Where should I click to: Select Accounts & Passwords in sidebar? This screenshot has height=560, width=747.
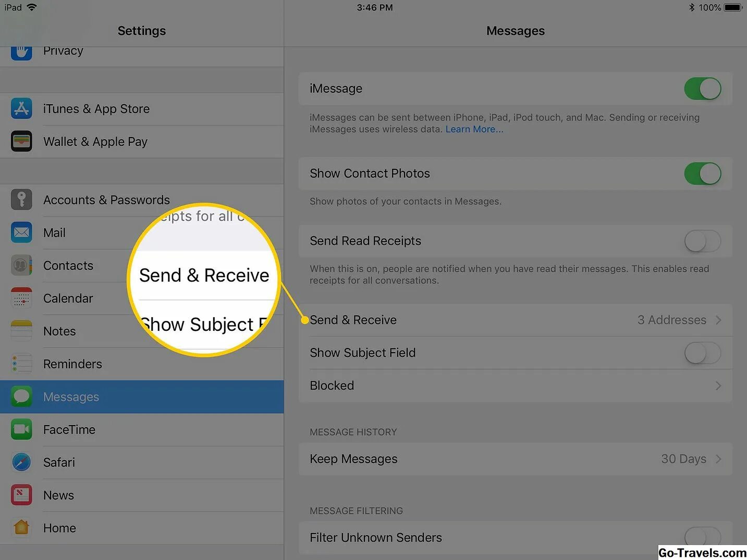tap(142, 200)
